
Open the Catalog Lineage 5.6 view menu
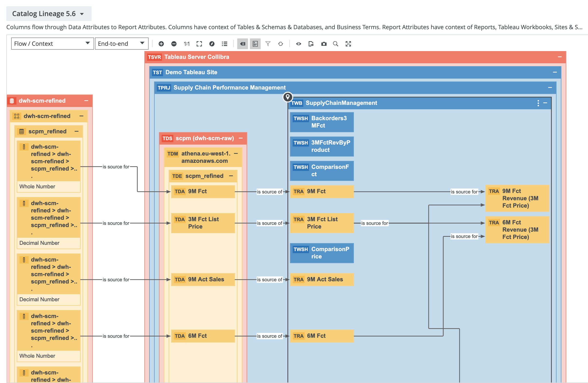click(49, 14)
